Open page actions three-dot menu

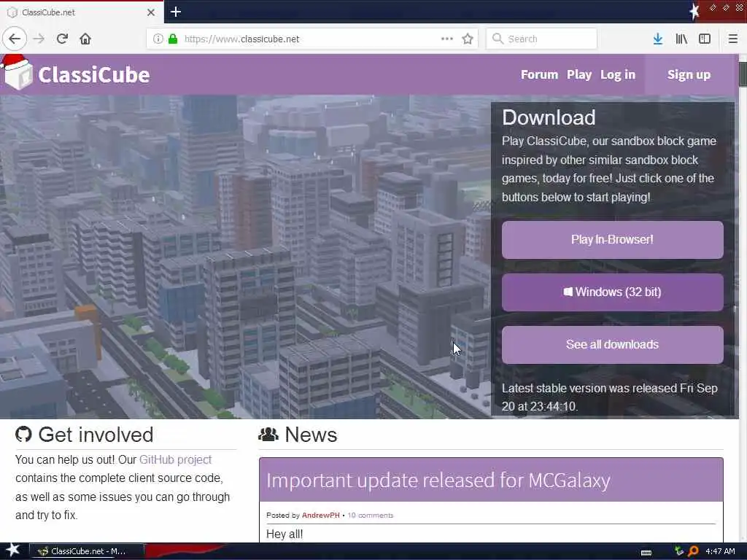click(x=447, y=39)
